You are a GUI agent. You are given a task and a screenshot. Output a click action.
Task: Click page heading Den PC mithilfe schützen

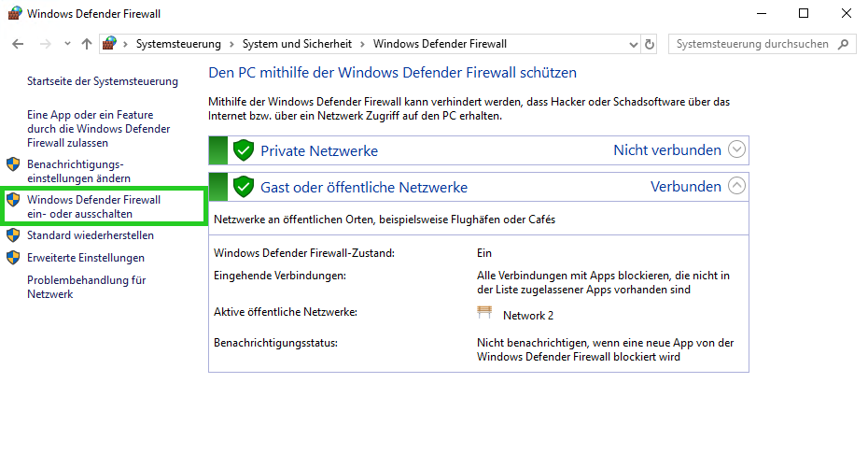[x=393, y=73]
